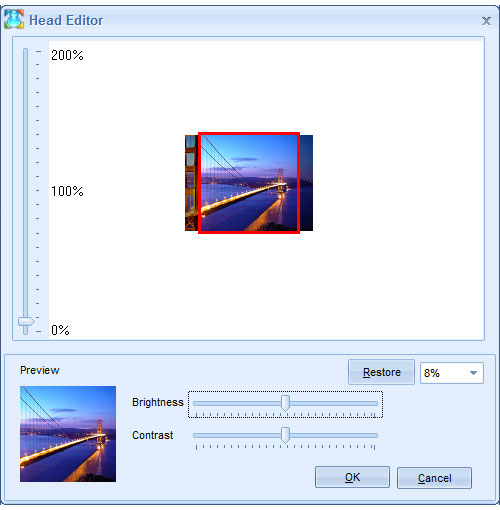Confirm changes with the OK button
Image resolution: width=500 pixels, height=510 pixels.
pyautogui.click(x=352, y=477)
